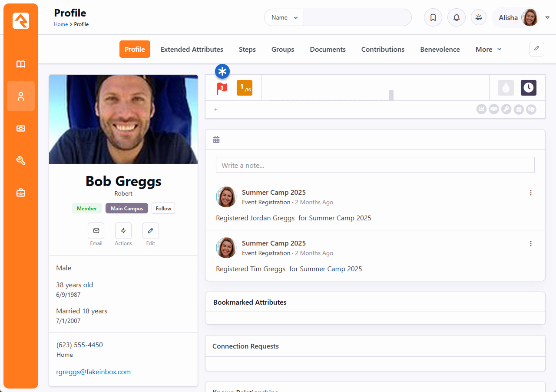Click the water drop baptism badge
The image size is (556, 392).
(x=506, y=88)
